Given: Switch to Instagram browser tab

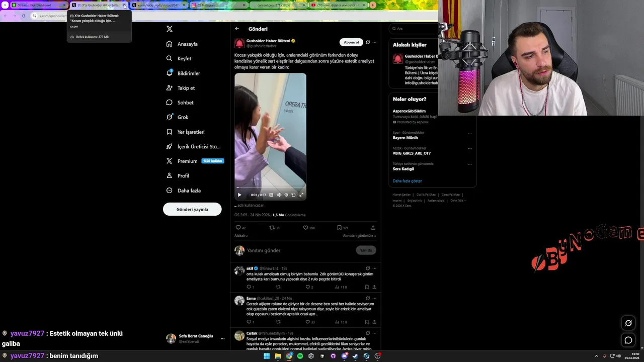Looking at the screenshot, I should pyautogui.click(x=219, y=5).
